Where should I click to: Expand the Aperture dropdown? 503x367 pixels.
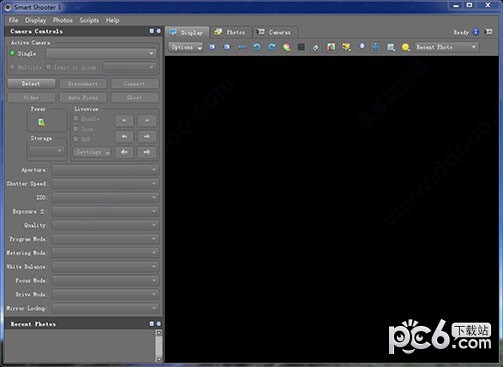click(x=105, y=170)
